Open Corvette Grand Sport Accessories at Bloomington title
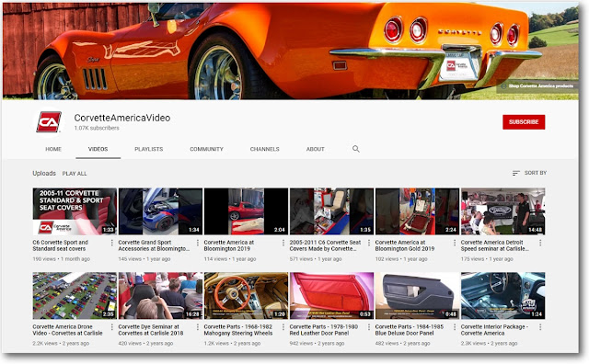 click(154, 245)
